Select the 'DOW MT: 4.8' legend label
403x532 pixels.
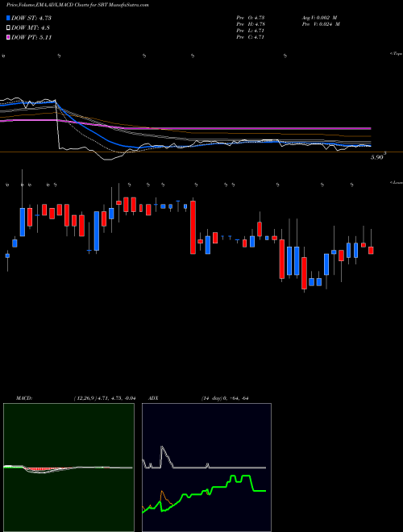[29, 28]
